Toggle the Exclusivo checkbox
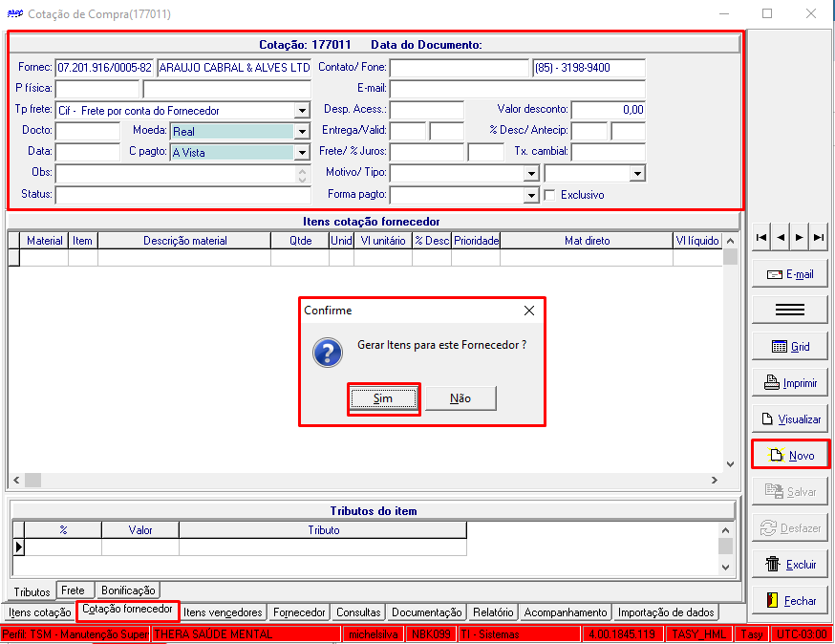The height and width of the screenshot is (644, 835). [x=550, y=195]
